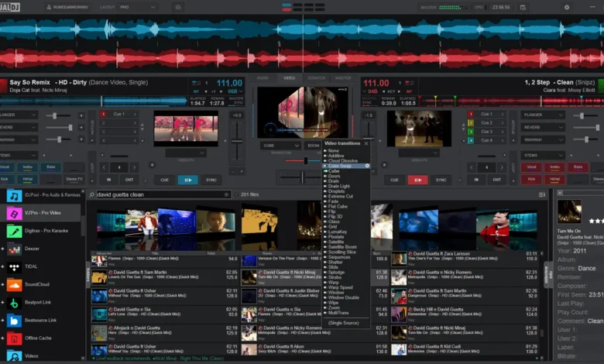Click left deck loop OUT button
Screen dimensions: 604x364
coord(129,180)
